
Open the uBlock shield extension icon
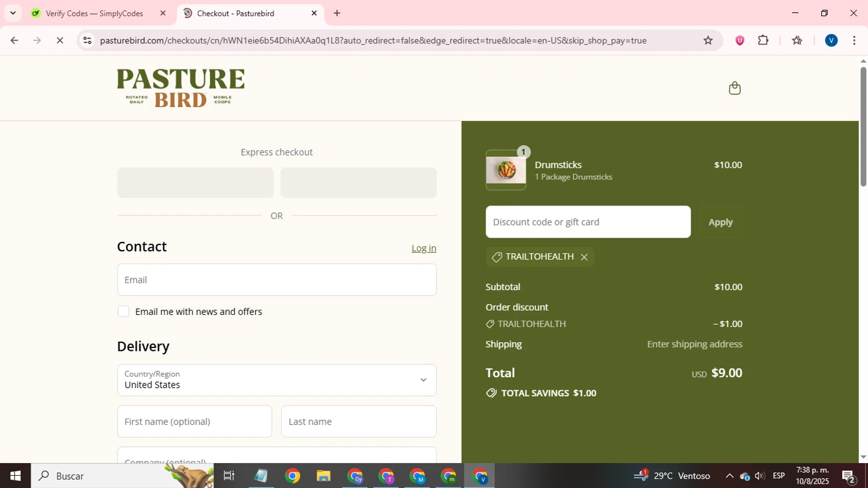point(740,41)
